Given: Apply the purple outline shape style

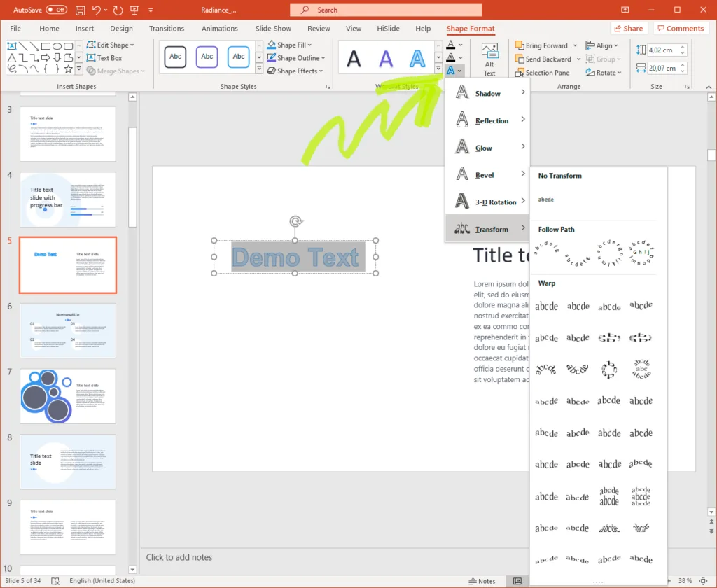Looking at the screenshot, I should [207, 57].
